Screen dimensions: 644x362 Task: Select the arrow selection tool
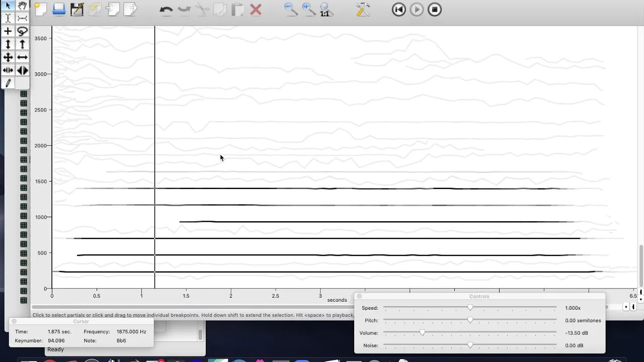tap(8, 6)
